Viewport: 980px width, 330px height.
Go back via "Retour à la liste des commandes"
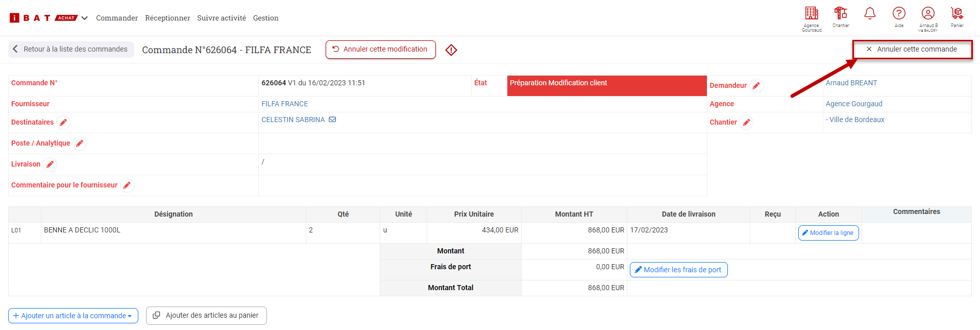[x=71, y=50]
